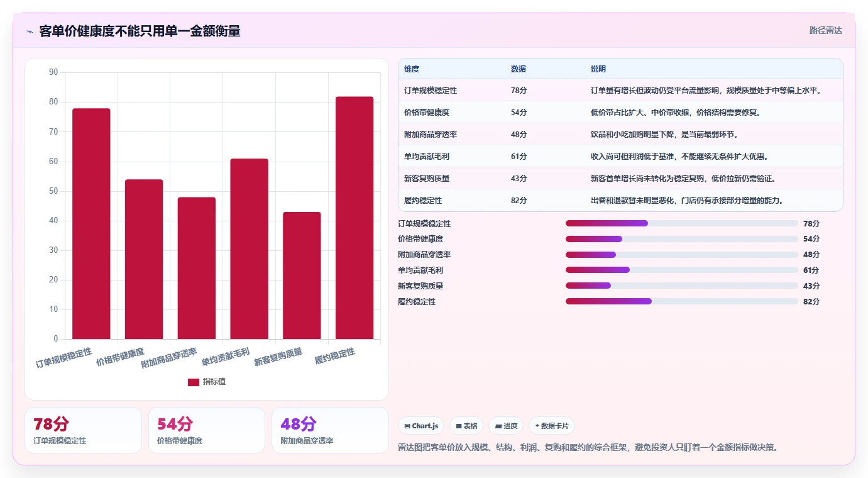The height and width of the screenshot is (478, 868).
Task: Select the 新客复购质量 table row name
Action: click(427, 179)
